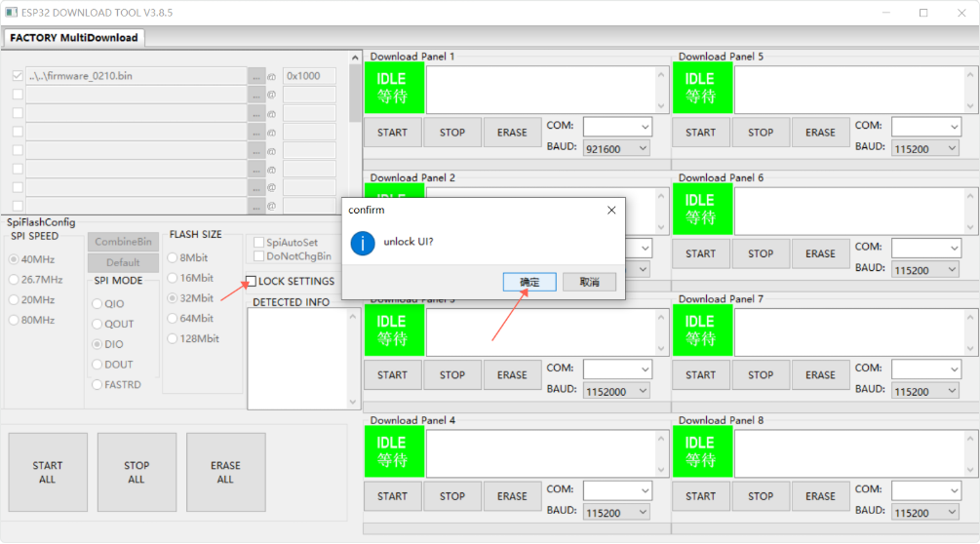Select DOUT SPI mode
Viewport: 980px width, 544px height.
click(97, 364)
